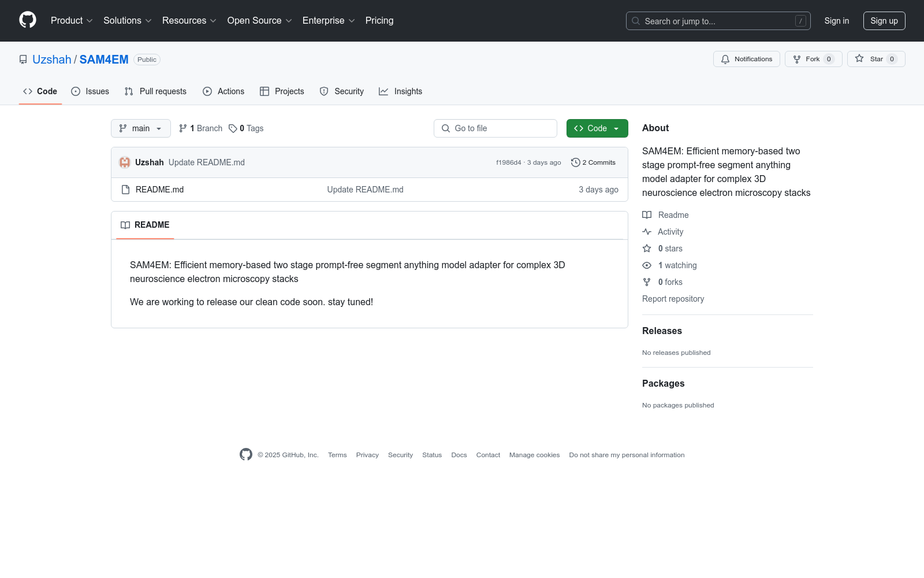Click the Readme link in About
924x578 pixels.
666,215
